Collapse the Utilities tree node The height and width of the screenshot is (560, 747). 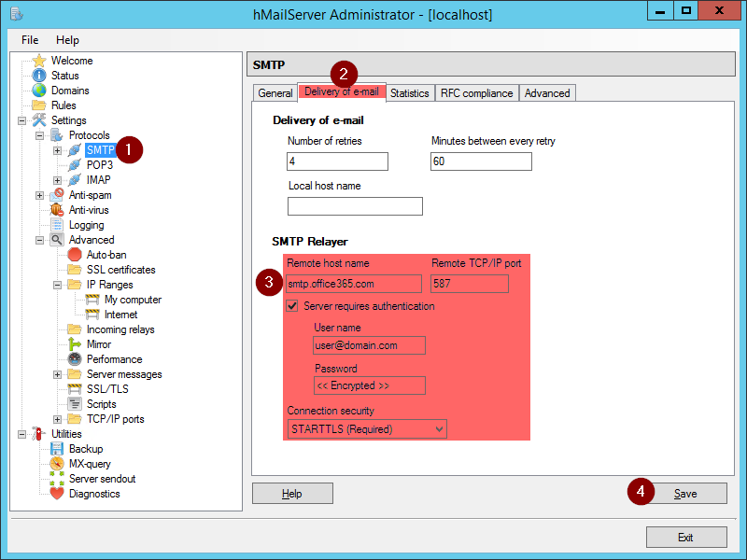pyautogui.click(x=21, y=434)
